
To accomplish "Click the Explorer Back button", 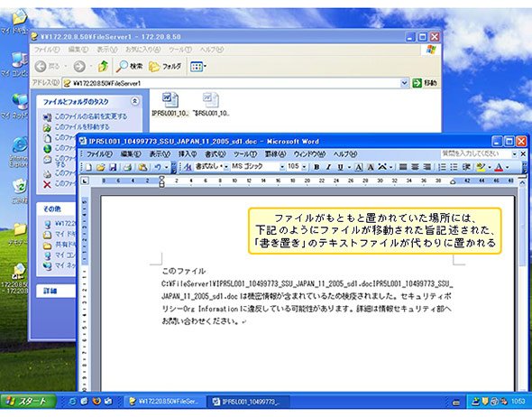I will tap(48, 66).
